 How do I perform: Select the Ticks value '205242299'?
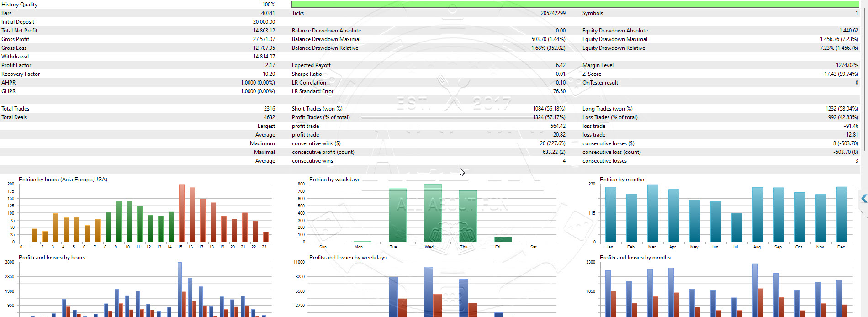(553, 13)
